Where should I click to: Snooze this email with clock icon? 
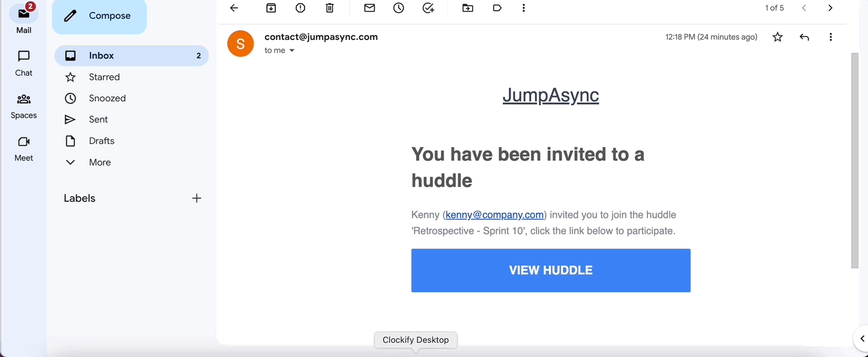click(x=398, y=8)
